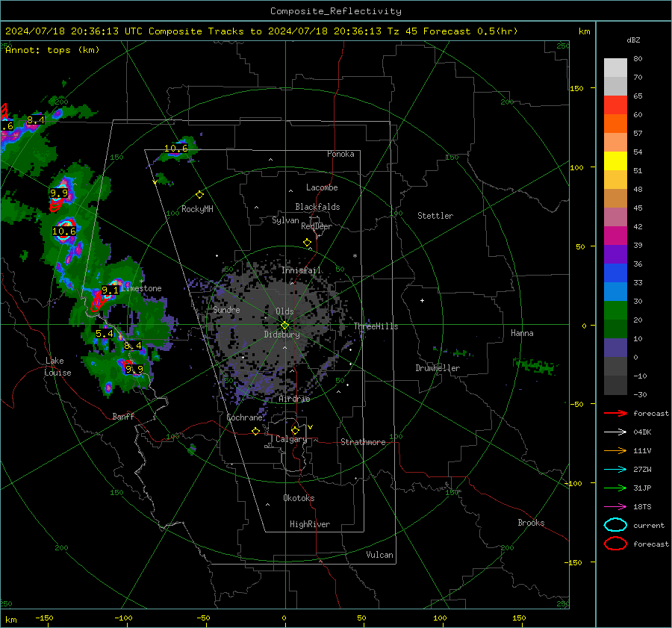The height and width of the screenshot is (628, 672).
Task: Click the 'Sundre' city label
Action: coord(227,309)
